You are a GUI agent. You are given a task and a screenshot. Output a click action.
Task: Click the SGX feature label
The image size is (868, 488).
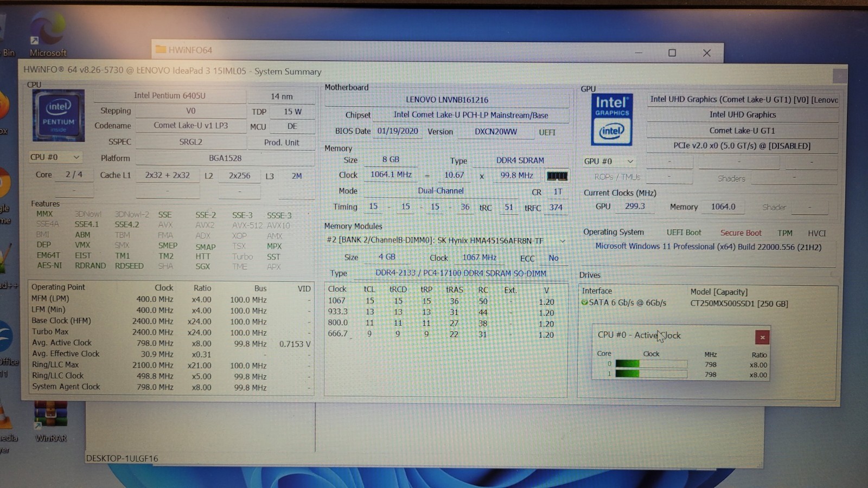point(203,267)
